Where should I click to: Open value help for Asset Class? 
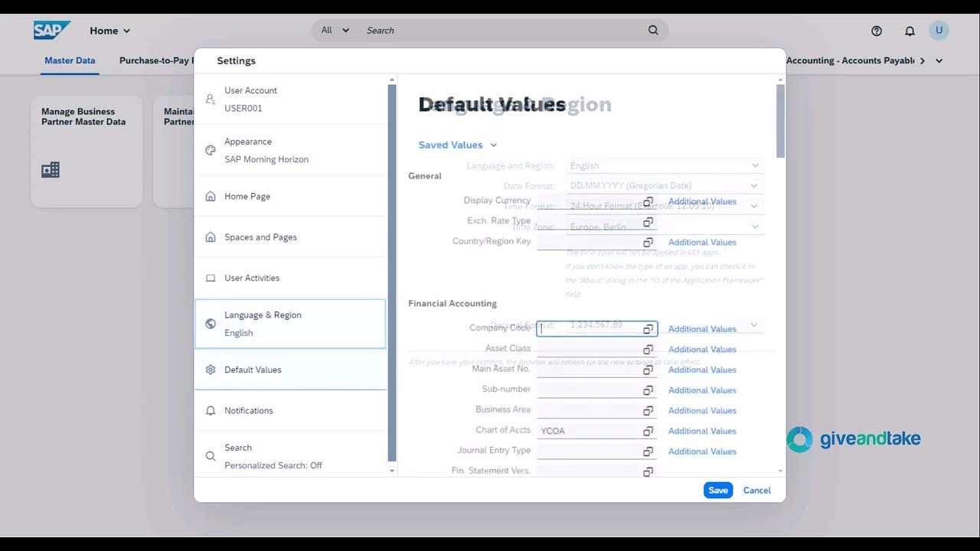click(x=648, y=350)
